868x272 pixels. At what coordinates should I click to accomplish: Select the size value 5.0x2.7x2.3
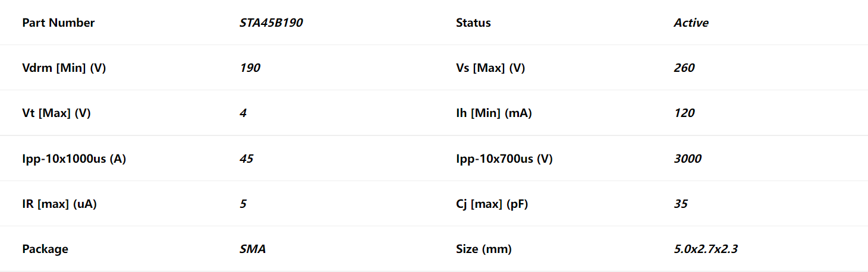706,249
